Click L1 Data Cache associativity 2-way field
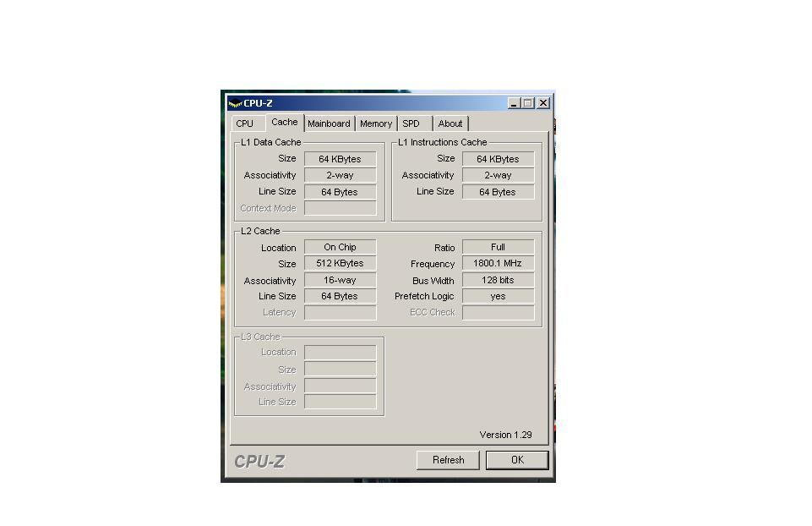The height and width of the screenshot is (526, 812). 341,176
